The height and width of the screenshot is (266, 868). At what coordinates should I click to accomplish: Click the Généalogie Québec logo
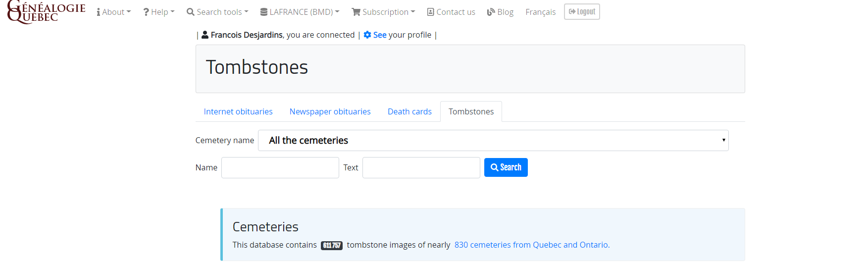pos(47,12)
